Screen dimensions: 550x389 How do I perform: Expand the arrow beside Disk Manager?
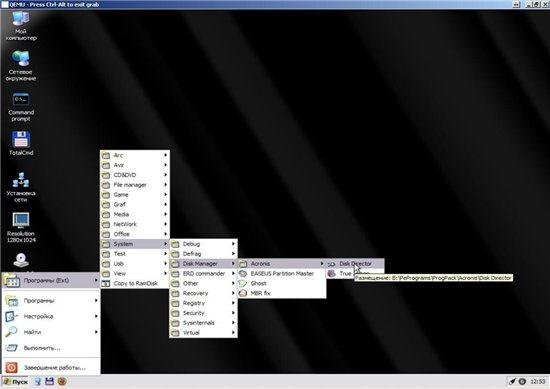click(x=233, y=263)
